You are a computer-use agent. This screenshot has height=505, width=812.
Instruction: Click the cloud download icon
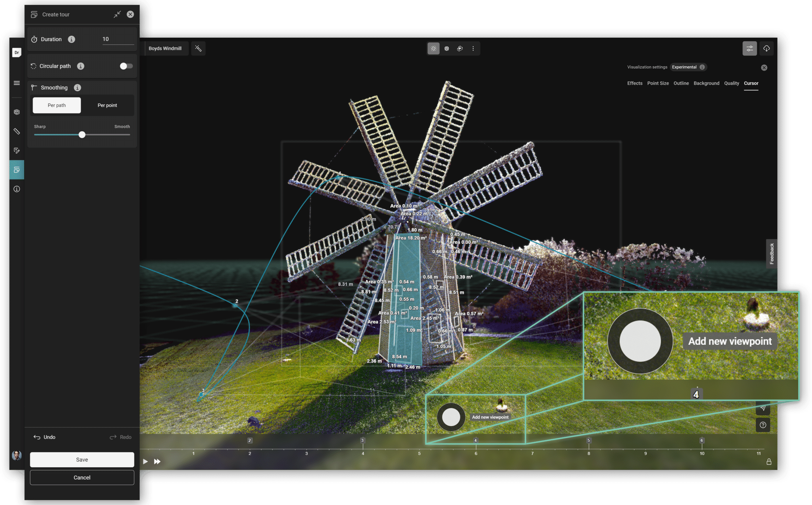[766, 48]
